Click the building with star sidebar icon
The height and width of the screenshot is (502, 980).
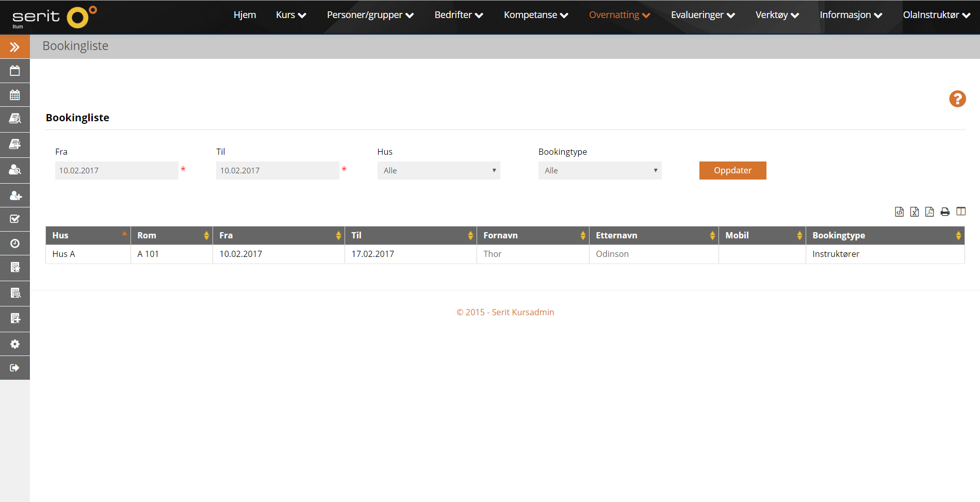(15, 267)
